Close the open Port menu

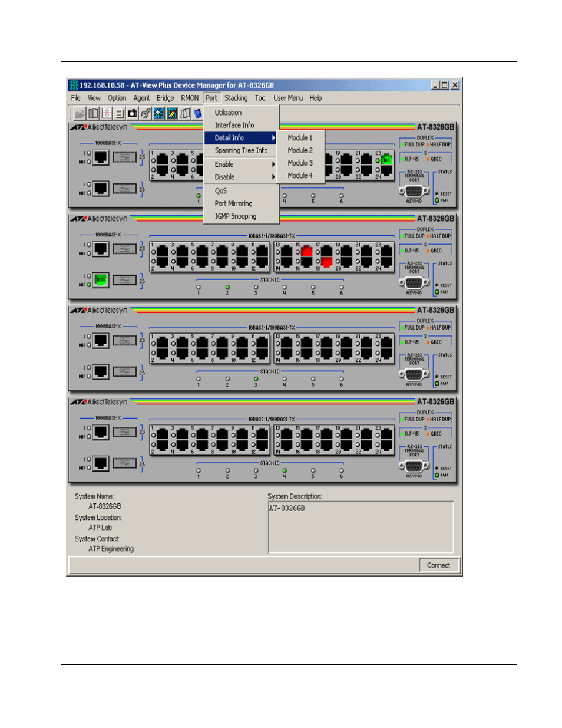click(x=211, y=98)
